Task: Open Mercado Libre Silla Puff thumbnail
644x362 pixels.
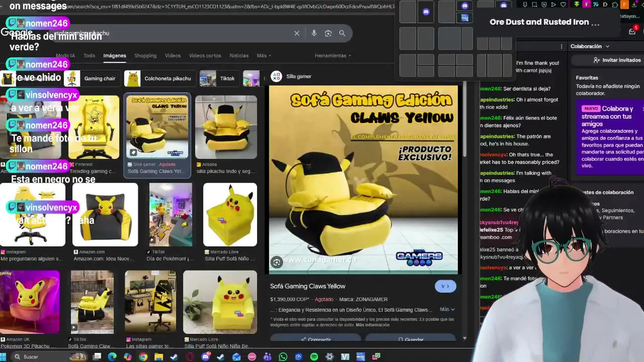Action: tap(230, 215)
